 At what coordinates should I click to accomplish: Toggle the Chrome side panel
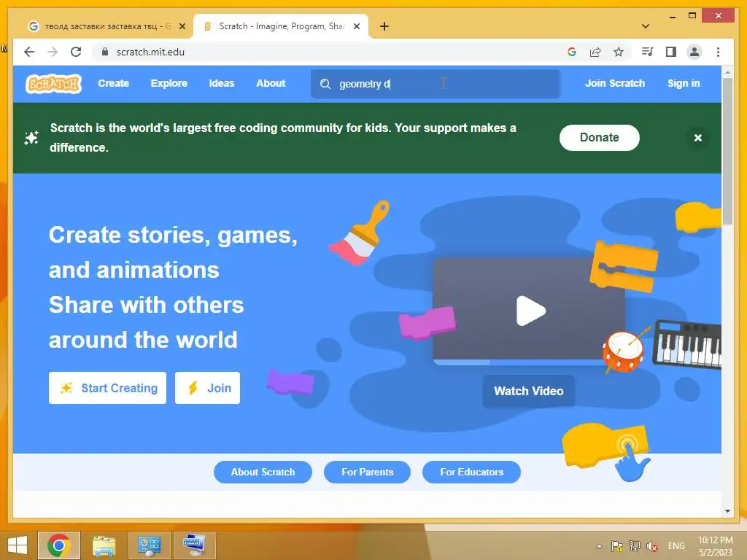click(x=671, y=52)
